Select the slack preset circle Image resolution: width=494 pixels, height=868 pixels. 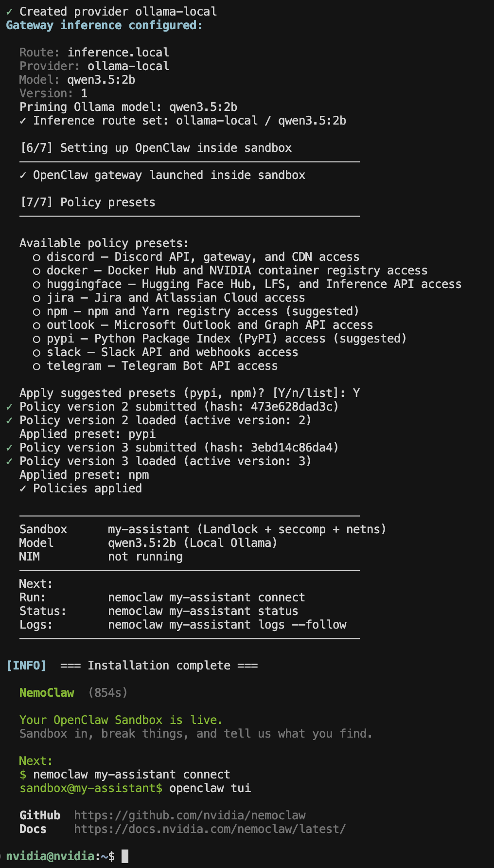[36, 353]
